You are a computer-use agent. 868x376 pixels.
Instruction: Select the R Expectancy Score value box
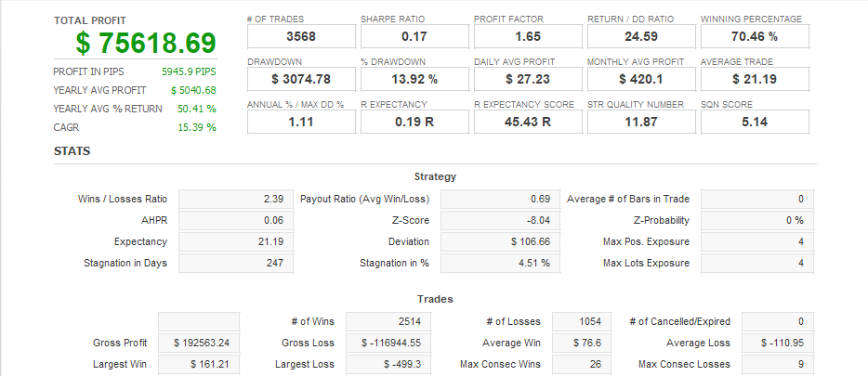coord(528,122)
